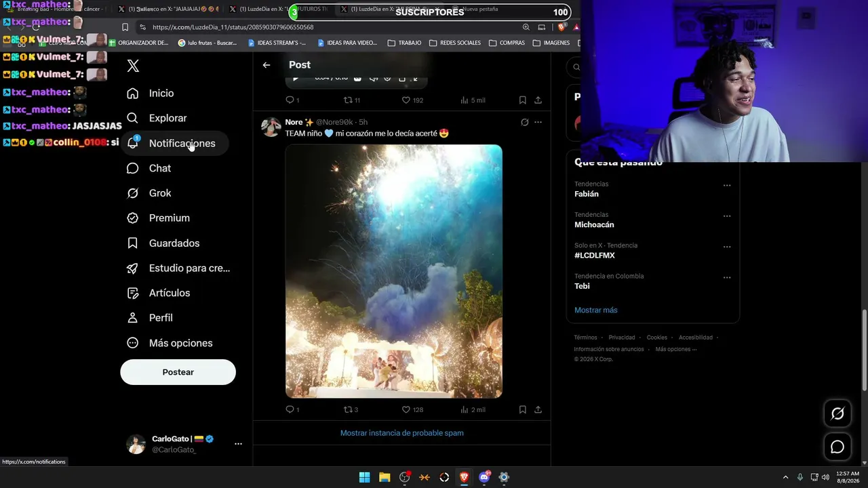This screenshot has height=488, width=868.
Task: Open the Fabián trend
Action: pos(587,194)
